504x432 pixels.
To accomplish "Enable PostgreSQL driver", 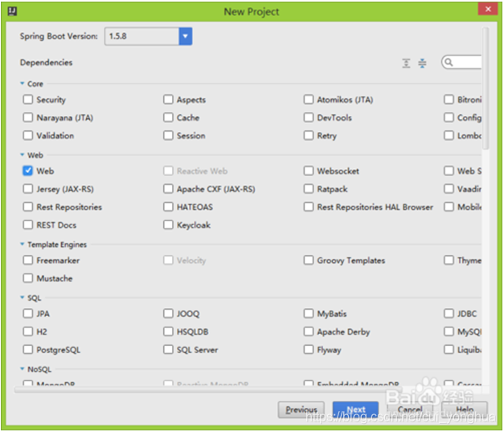I will coord(28,350).
